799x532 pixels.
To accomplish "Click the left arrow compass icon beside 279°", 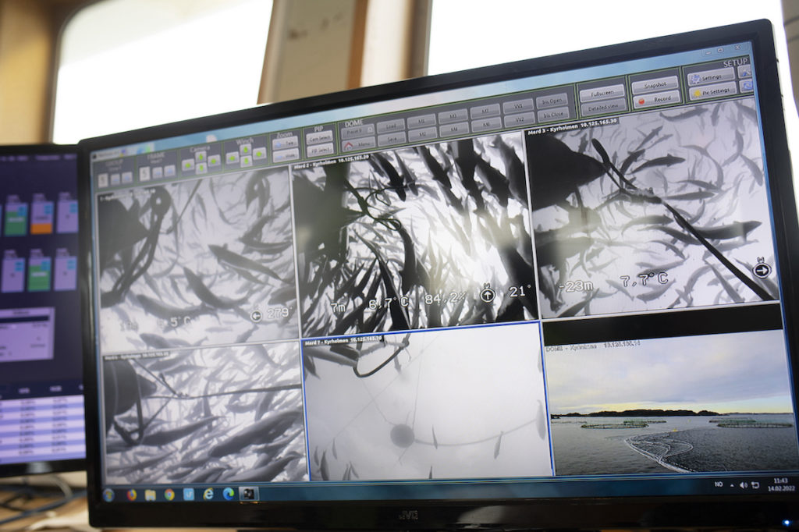I will pos(256,316).
